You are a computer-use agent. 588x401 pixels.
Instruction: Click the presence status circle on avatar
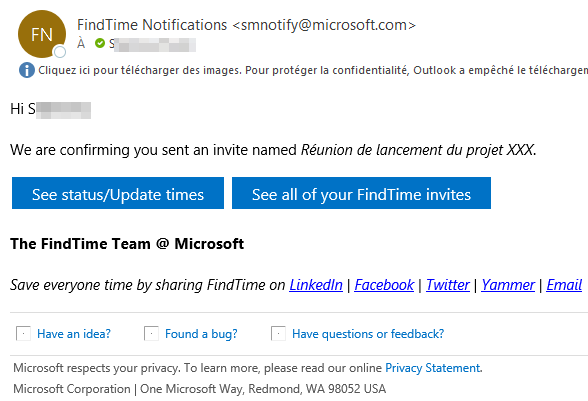(60, 52)
